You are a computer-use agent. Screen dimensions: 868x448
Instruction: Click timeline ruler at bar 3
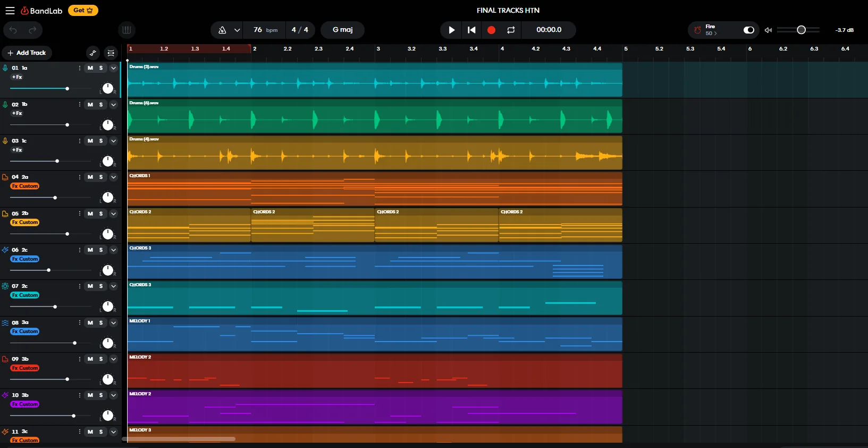[x=378, y=48]
